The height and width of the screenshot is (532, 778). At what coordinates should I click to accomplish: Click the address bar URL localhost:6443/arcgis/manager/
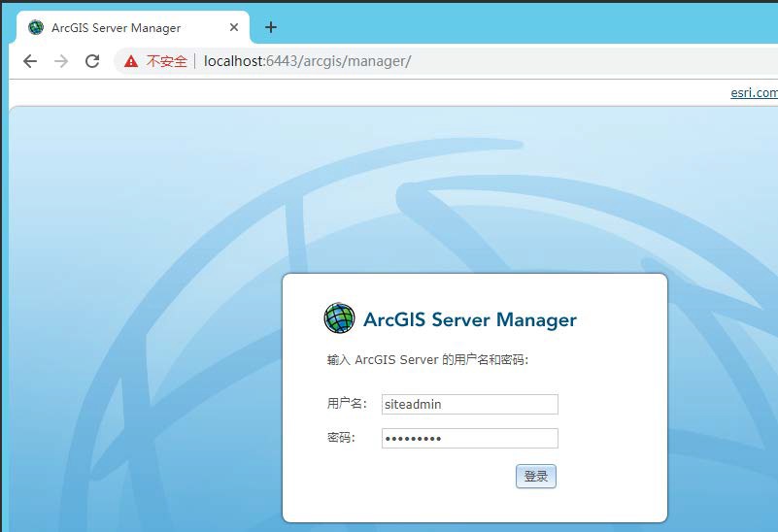[x=307, y=61]
